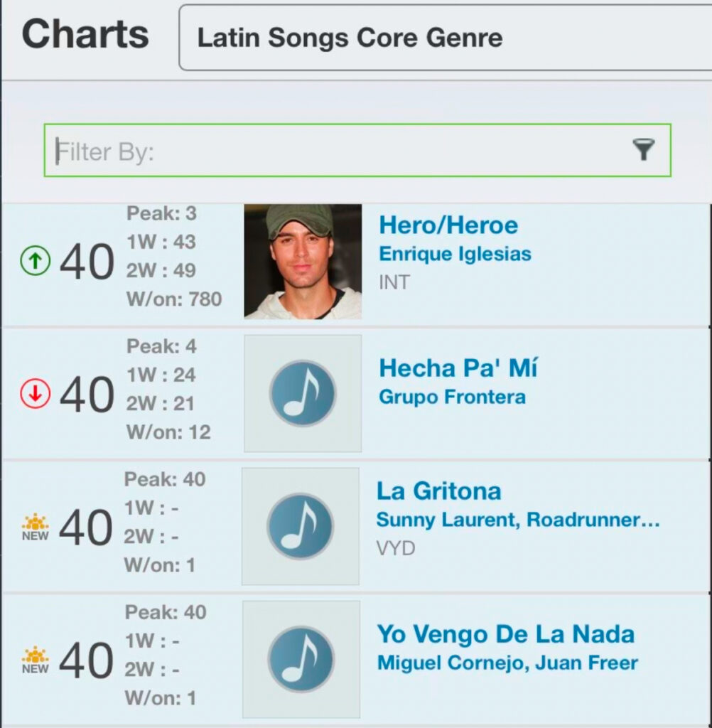Click inside the Filter By text field
Viewport: 712px width, 728px height.
coord(284,151)
